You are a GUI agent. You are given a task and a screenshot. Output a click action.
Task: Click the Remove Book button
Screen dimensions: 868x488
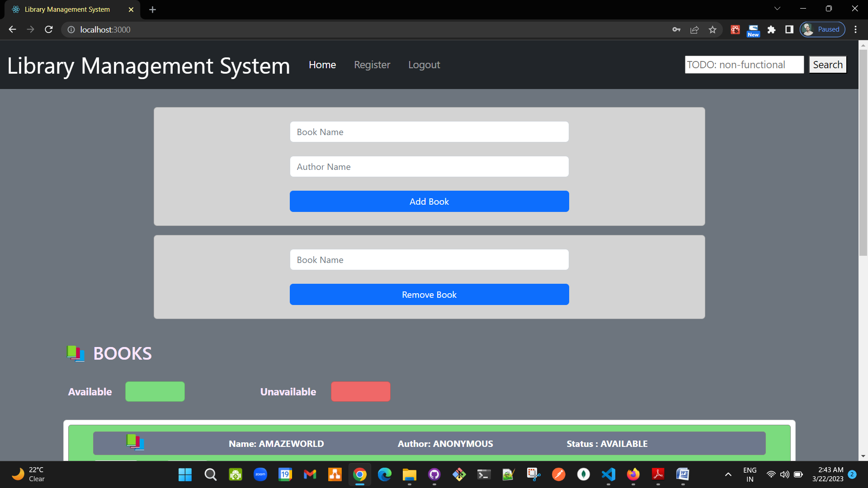[429, 294]
